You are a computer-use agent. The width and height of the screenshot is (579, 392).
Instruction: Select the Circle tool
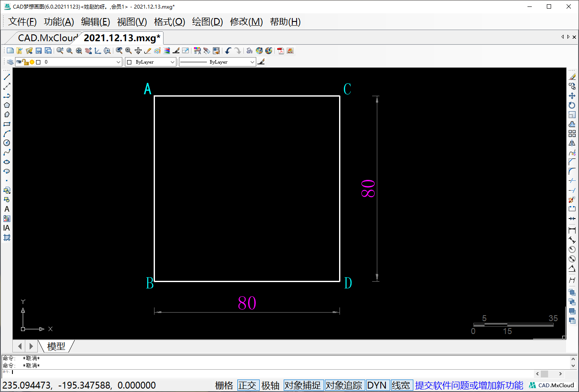[x=7, y=143]
